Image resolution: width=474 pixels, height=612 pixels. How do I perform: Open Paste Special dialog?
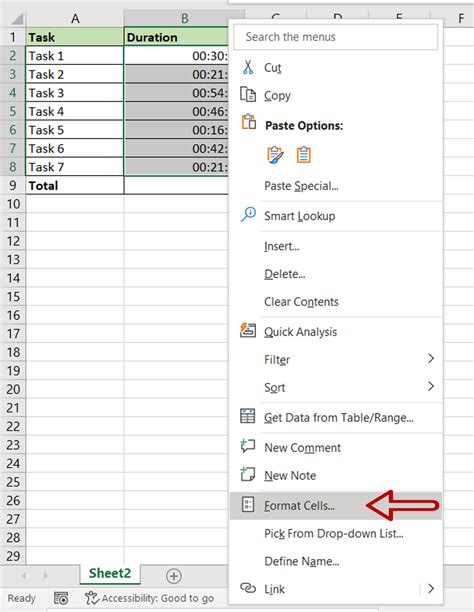point(336,186)
